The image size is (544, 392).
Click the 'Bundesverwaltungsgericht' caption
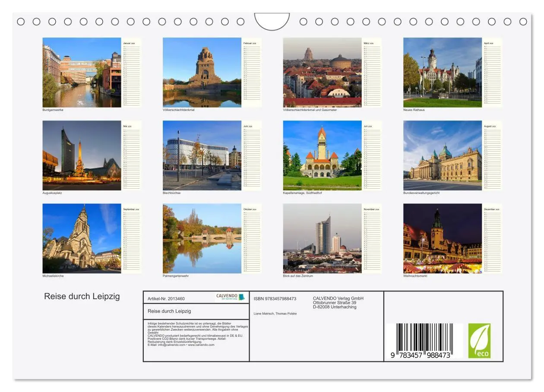[421, 193]
